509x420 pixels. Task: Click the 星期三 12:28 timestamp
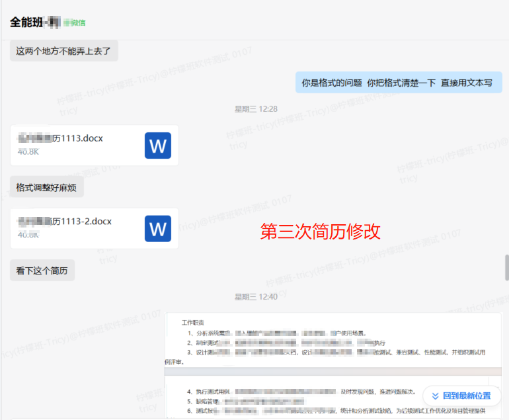tap(256, 108)
